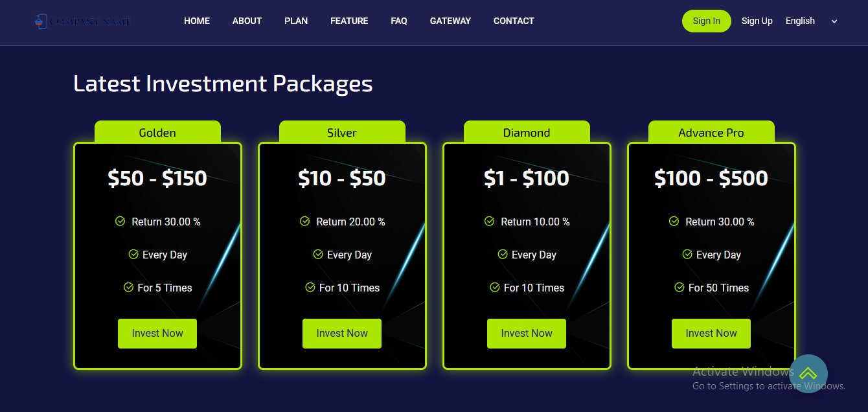This screenshot has width=868, height=412.
Task: Open the FAQ page from navbar
Action: pyautogui.click(x=399, y=21)
